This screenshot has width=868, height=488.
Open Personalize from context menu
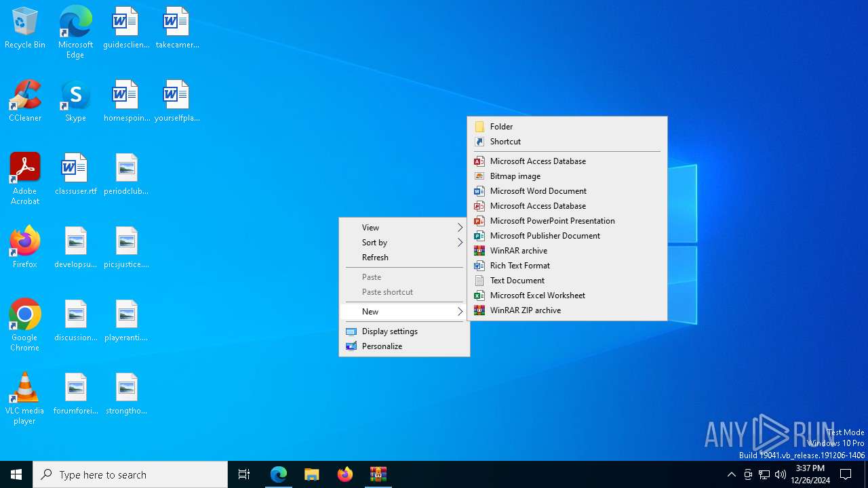click(404, 346)
